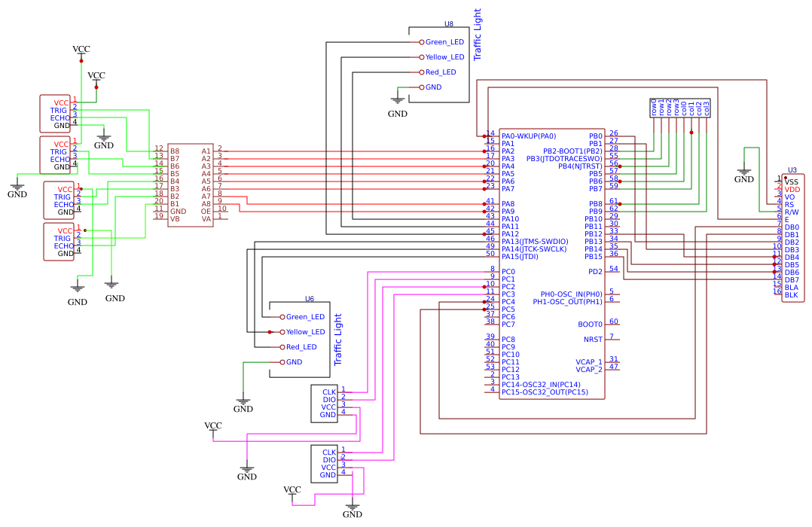Select the VDD pin label on the LCD

click(792, 190)
